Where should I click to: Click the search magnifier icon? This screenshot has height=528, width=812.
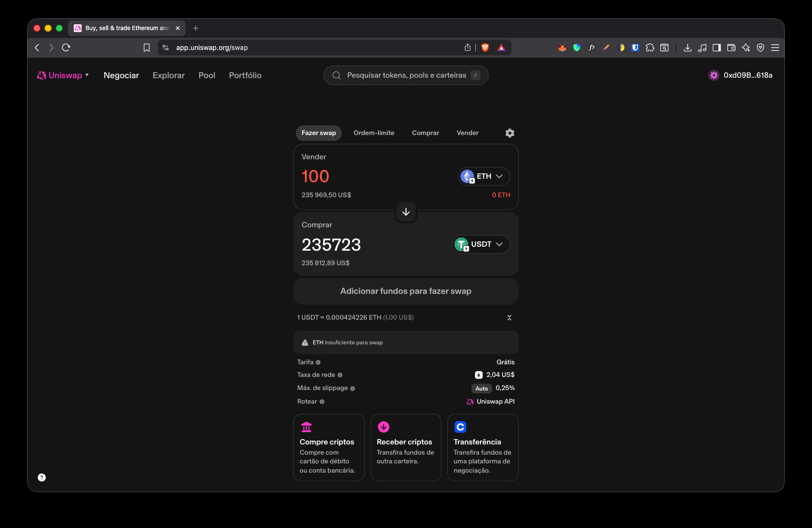pyautogui.click(x=337, y=75)
